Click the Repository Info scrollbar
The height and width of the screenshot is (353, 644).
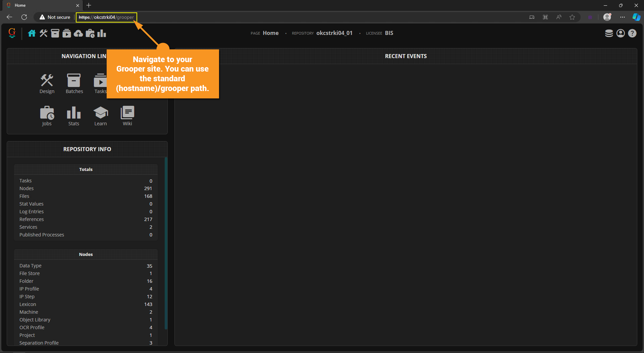[x=166, y=243]
